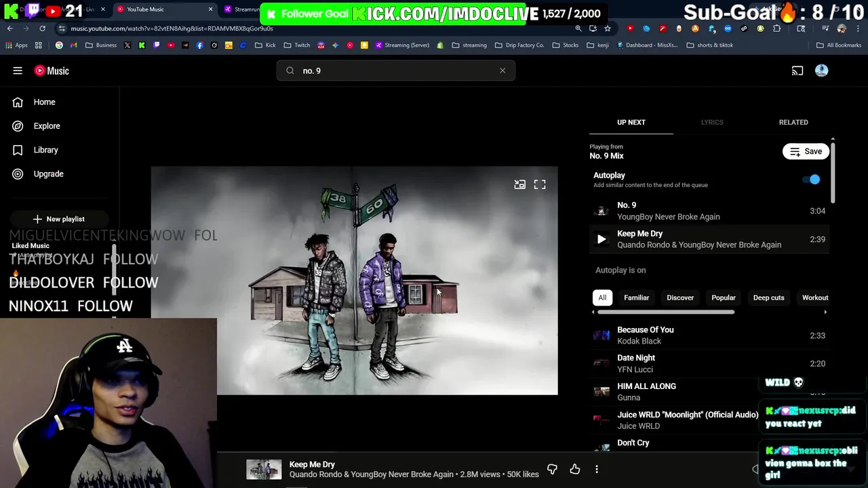868x488 pixels.
Task: Toggle the Autoplay switch
Action: [811, 180]
